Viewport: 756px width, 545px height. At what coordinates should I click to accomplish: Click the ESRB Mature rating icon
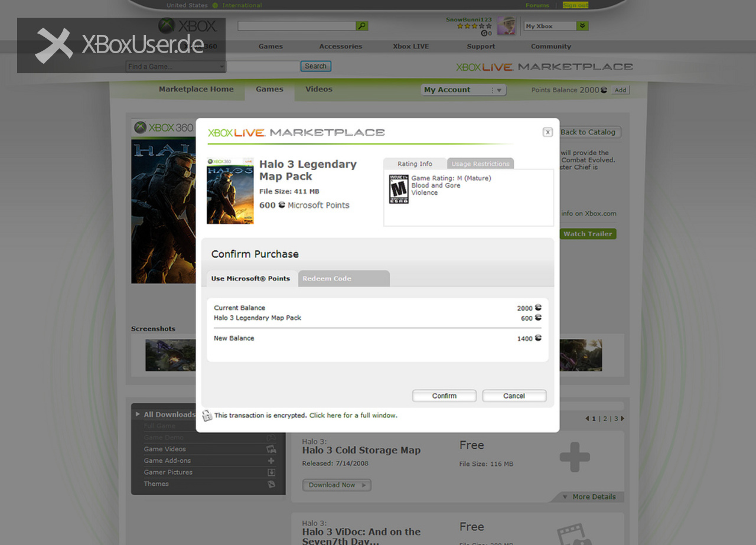point(399,189)
